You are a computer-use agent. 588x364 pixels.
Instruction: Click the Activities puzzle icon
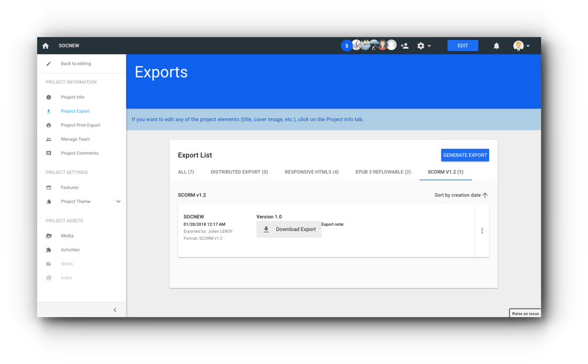tap(49, 250)
